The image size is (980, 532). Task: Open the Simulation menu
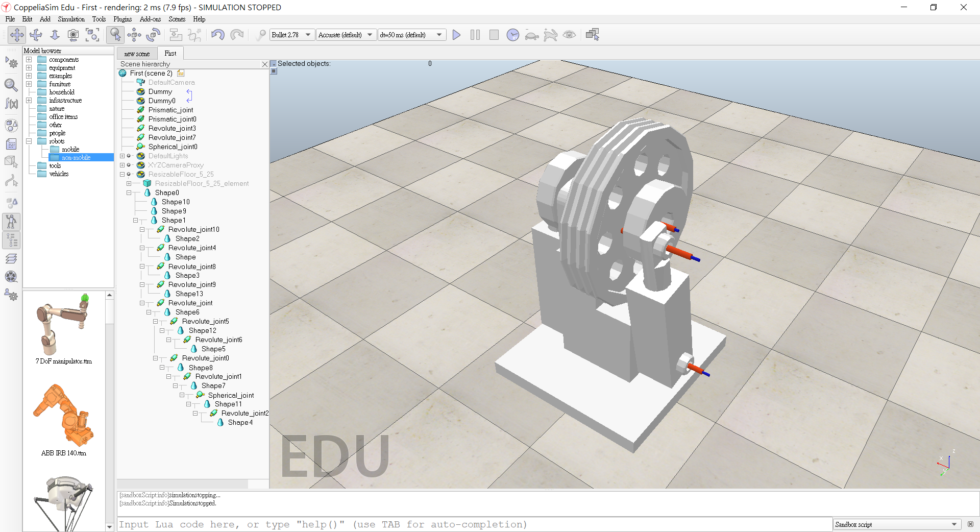[71, 19]
